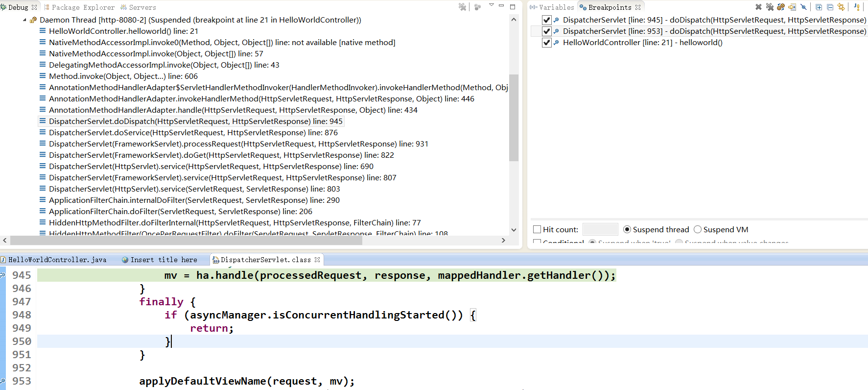Click the Daemon Thread suspended thread icon
The height and width of the screenshot is (390, 868).
(33, 20)
